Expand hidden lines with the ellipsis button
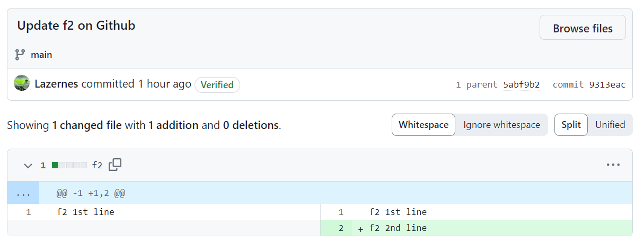The height and width of the screenshot is (241, 644). [x=23, y=193]
